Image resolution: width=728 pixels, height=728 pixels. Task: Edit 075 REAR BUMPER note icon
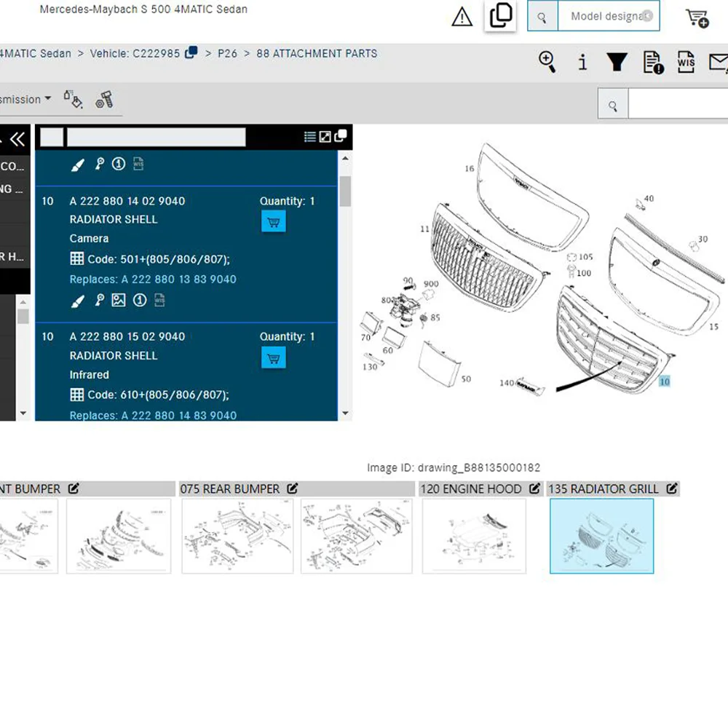point(292,488)
